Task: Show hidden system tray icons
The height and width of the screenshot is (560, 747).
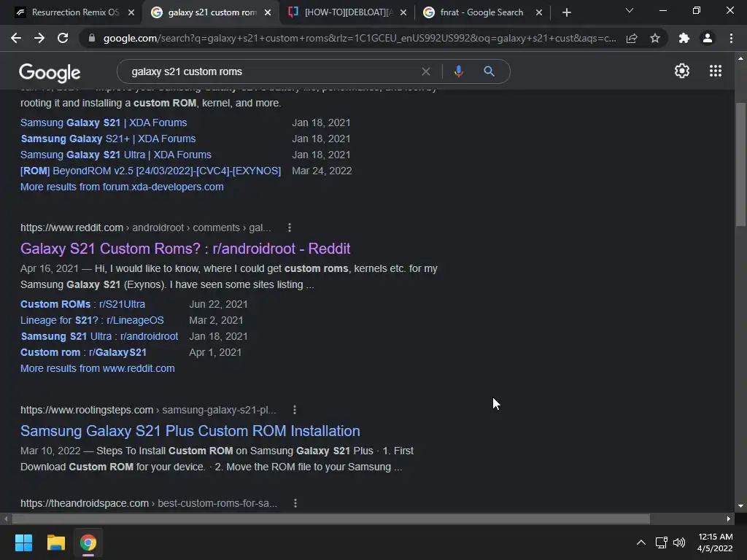Action: [641, 542]
